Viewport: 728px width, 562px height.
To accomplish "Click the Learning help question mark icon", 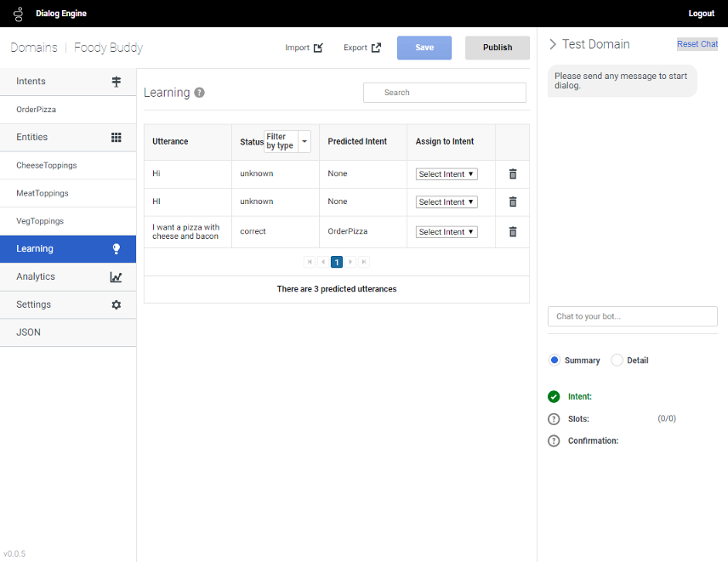I will coord(199,93).
